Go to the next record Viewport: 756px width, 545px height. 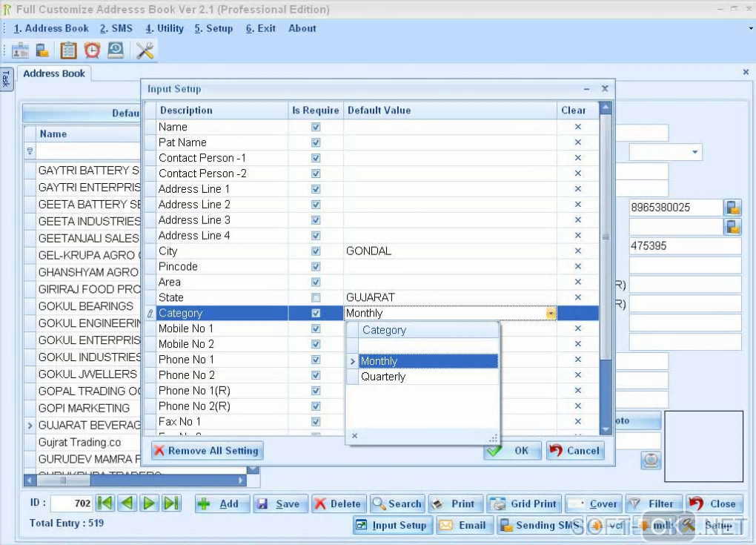[149, 503]
